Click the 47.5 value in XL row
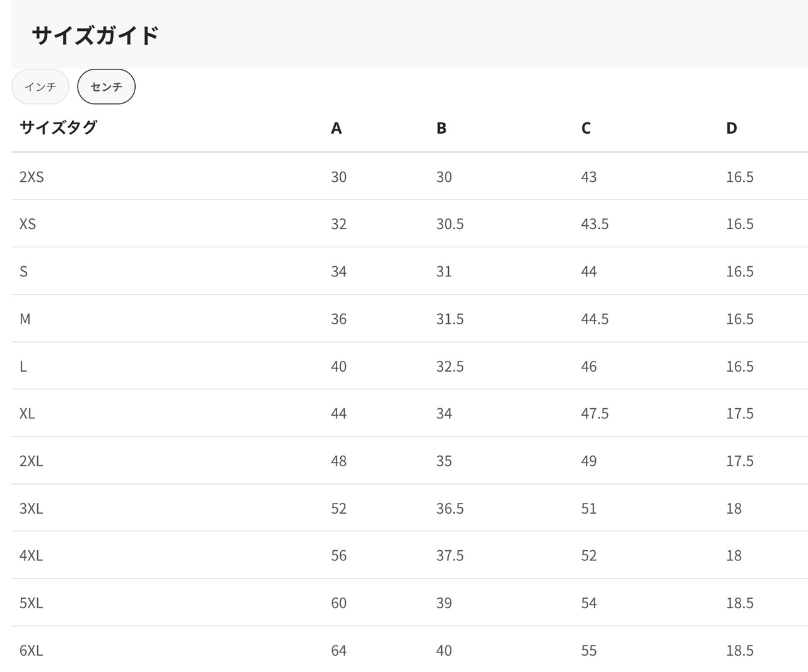The image size is (808, 672). click(595, 413)
